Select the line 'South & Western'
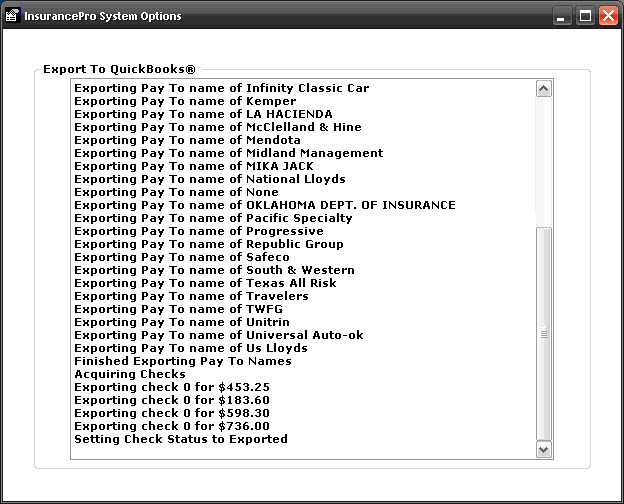The height and width of the screenshot is (504, 624). [x=214, y=270]
